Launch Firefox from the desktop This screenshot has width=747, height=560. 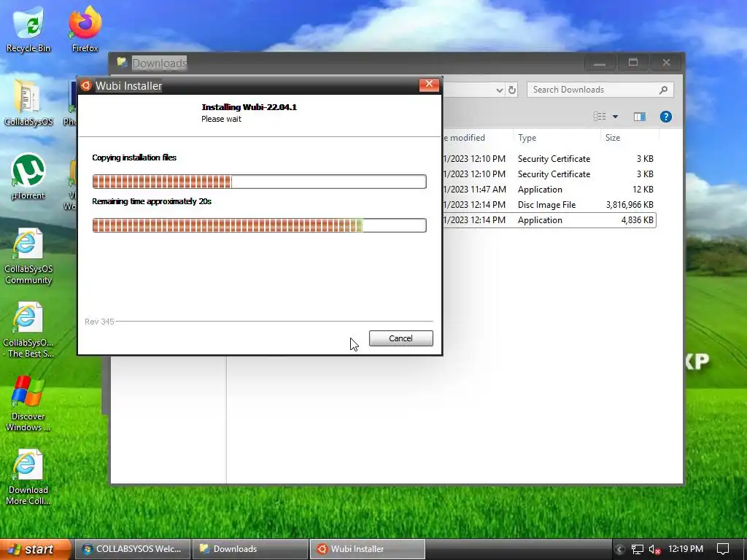tap(85, 29)
